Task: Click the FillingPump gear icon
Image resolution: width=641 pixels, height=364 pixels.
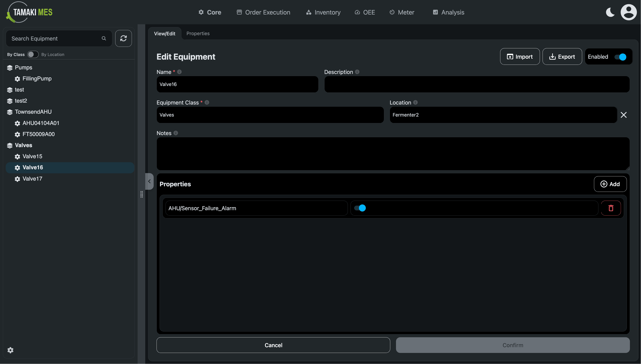Action: 17,79
